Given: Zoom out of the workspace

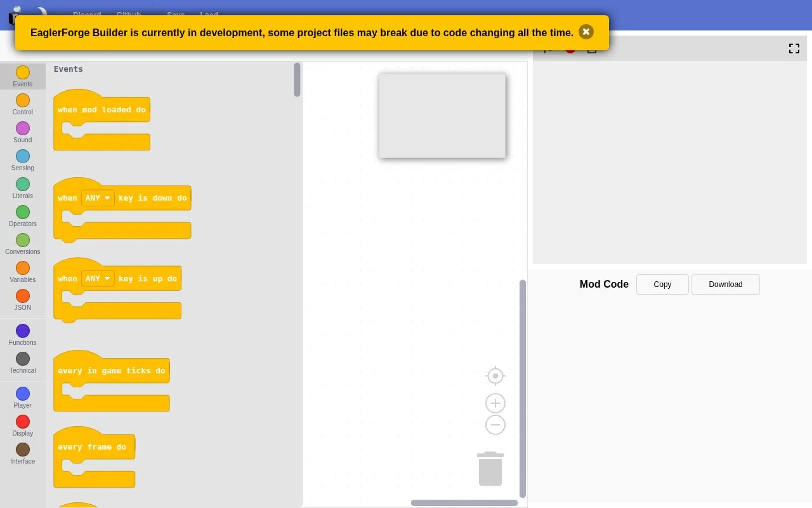Looking at the screenshot, I should (x=495, y=425).
